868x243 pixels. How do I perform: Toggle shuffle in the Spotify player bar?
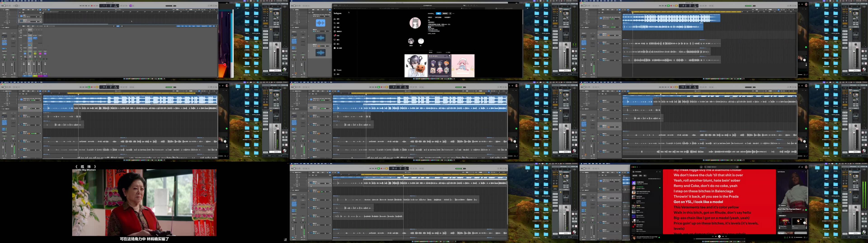pos(713,237)
